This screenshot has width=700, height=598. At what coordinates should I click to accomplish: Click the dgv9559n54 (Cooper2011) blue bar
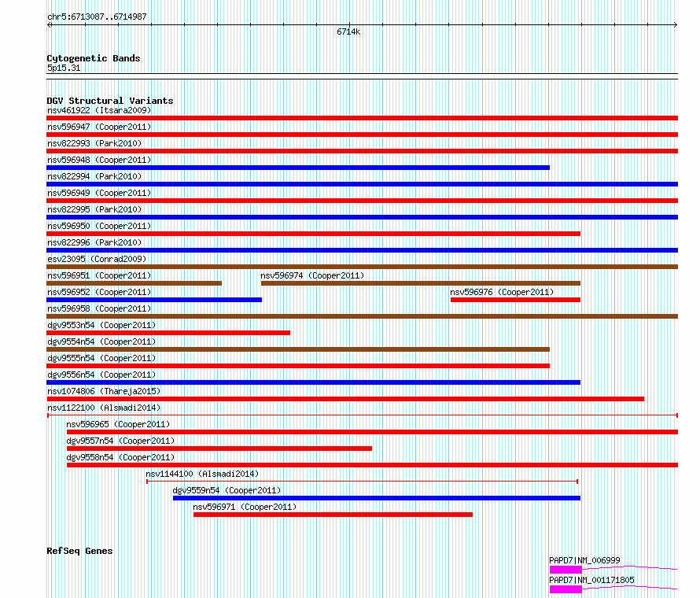click(377, 498)
